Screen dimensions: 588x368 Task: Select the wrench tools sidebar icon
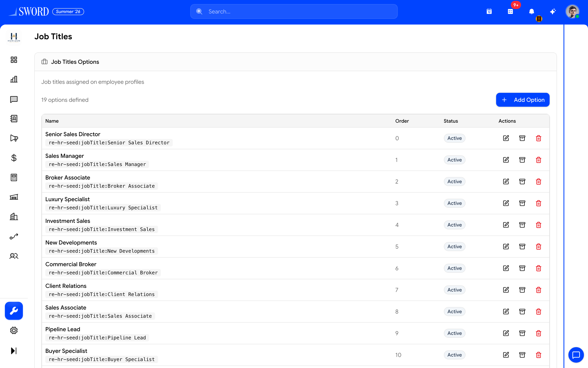[x=14, y=311]
